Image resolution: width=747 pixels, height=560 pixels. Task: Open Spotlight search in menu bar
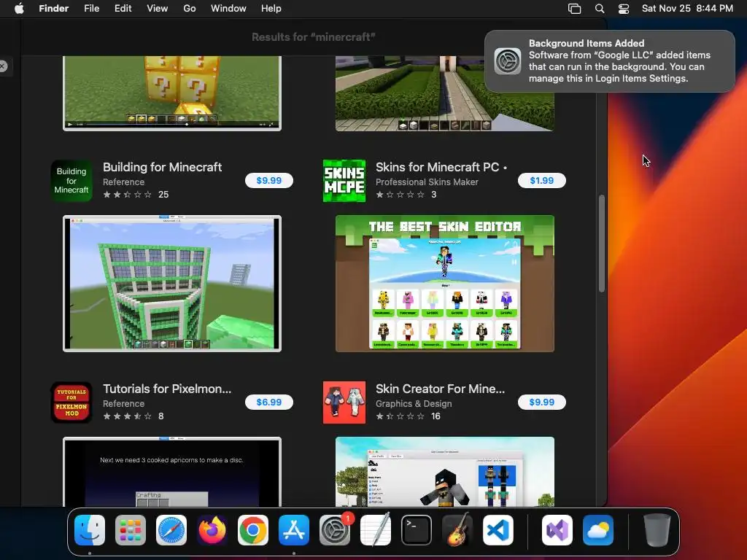[x=600, y=9]
